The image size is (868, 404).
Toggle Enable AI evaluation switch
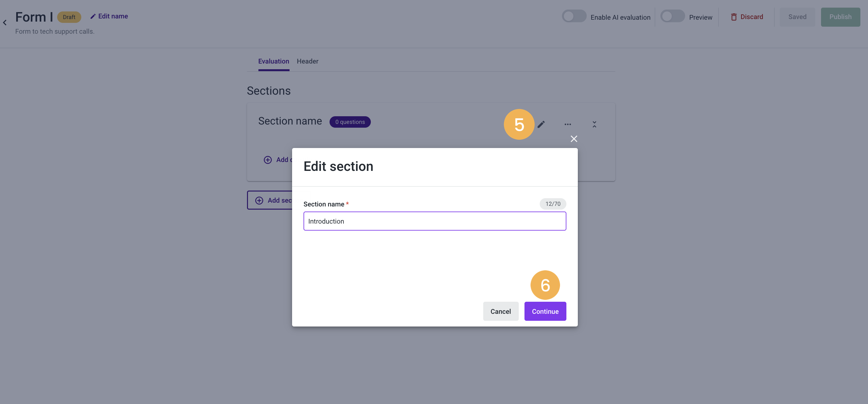click(x=574, y=16)
